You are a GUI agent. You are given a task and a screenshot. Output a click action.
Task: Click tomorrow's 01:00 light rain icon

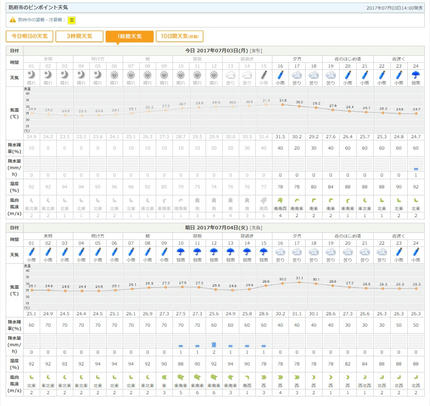point(31,252)
